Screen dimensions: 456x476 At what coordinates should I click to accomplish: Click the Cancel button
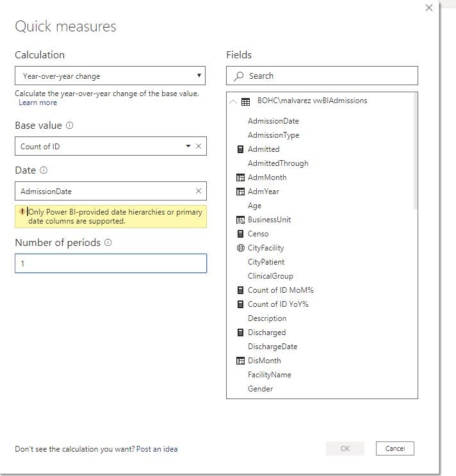395,448
